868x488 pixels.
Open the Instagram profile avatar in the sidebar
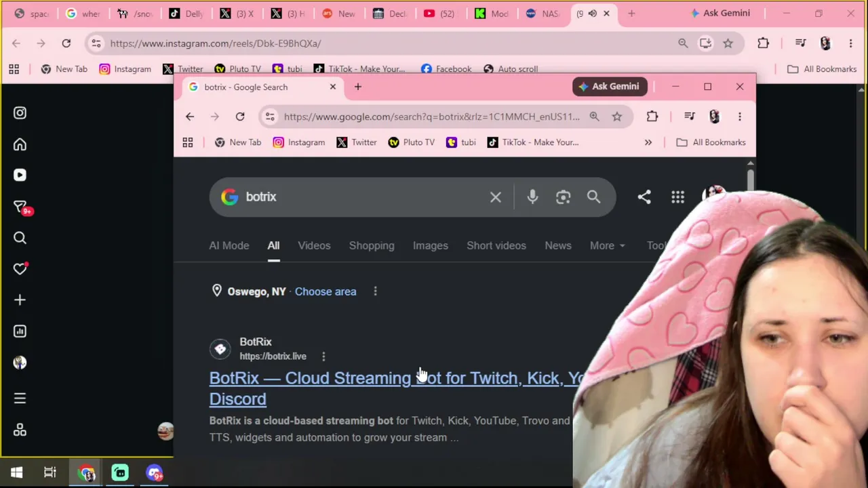point(20,363)
